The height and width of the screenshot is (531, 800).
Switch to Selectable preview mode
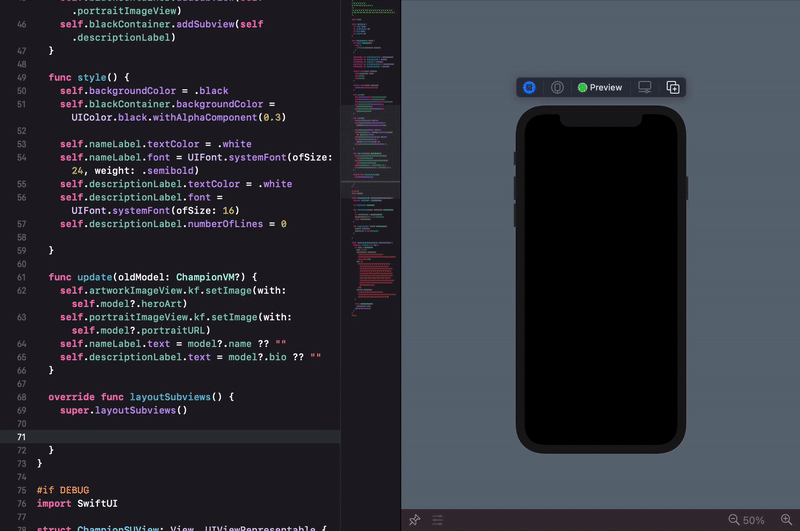pyautogui.click(x=557, y=88)
